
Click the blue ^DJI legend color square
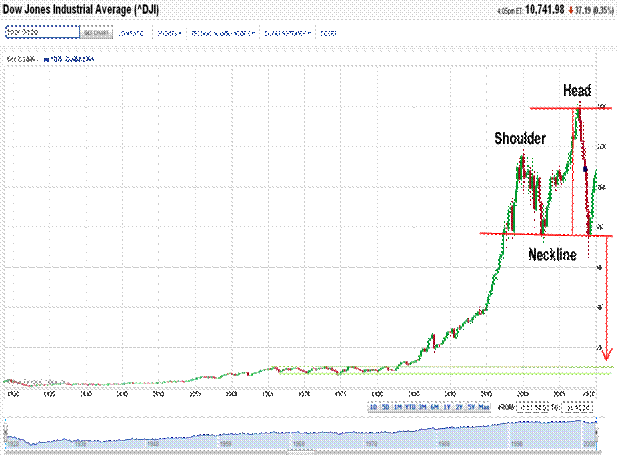46,59
